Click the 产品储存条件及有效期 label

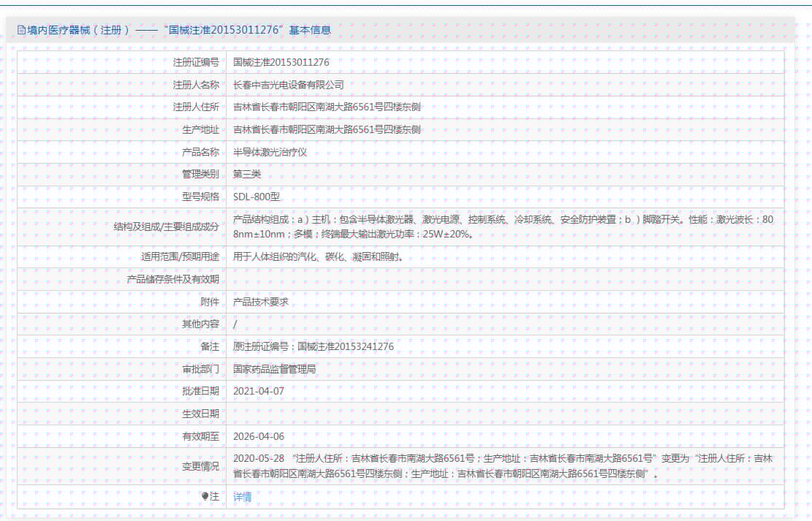(173, 280)
